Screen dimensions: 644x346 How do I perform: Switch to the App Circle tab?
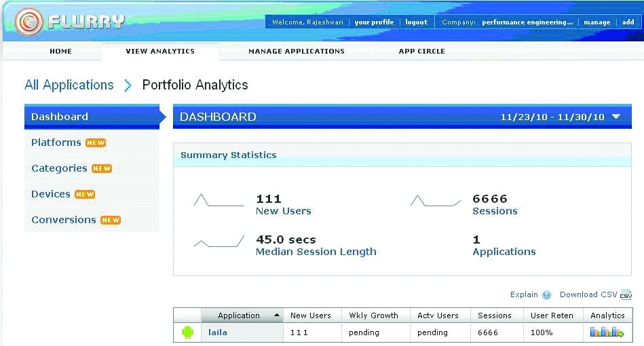click(x=421, y=52)
